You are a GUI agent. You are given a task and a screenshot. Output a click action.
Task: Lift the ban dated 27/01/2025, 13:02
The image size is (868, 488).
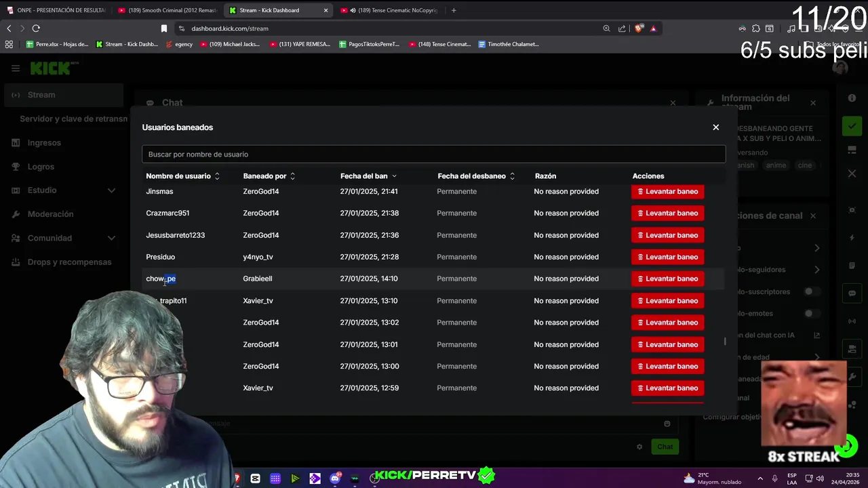667,323
